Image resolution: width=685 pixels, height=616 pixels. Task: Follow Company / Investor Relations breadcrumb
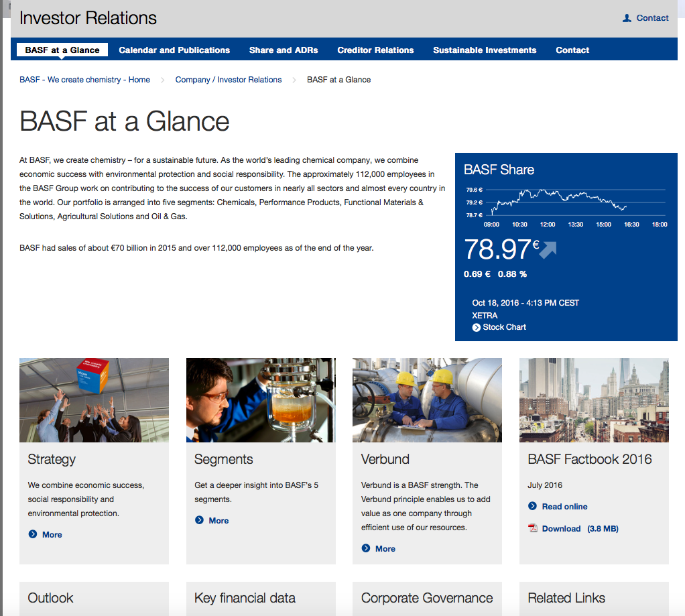tap(229, 80)
